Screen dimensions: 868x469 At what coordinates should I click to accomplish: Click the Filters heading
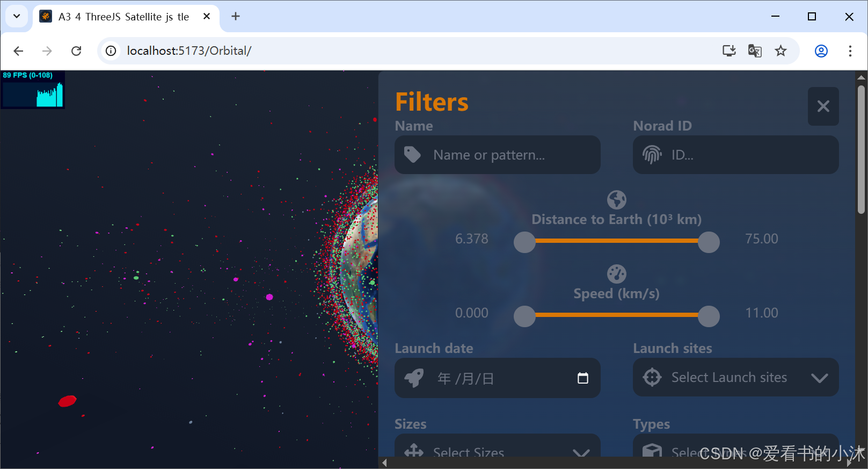(432, 102)
